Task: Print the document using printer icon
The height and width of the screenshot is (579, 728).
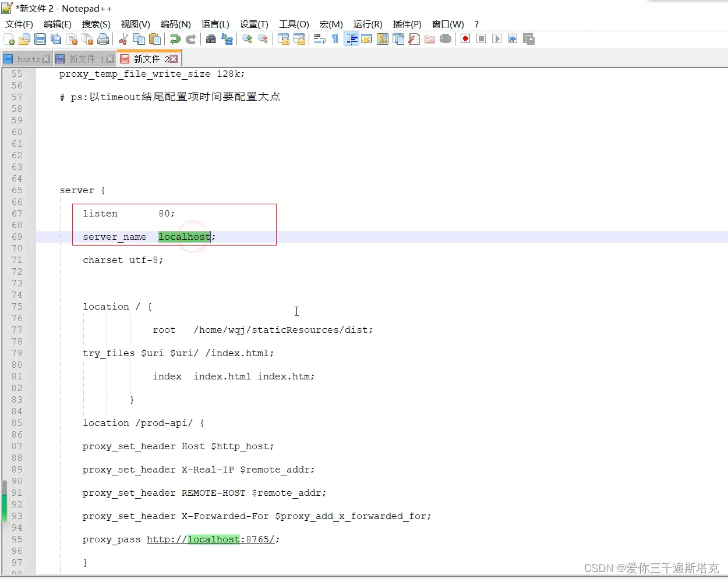Action: click(x=103, y=39)
